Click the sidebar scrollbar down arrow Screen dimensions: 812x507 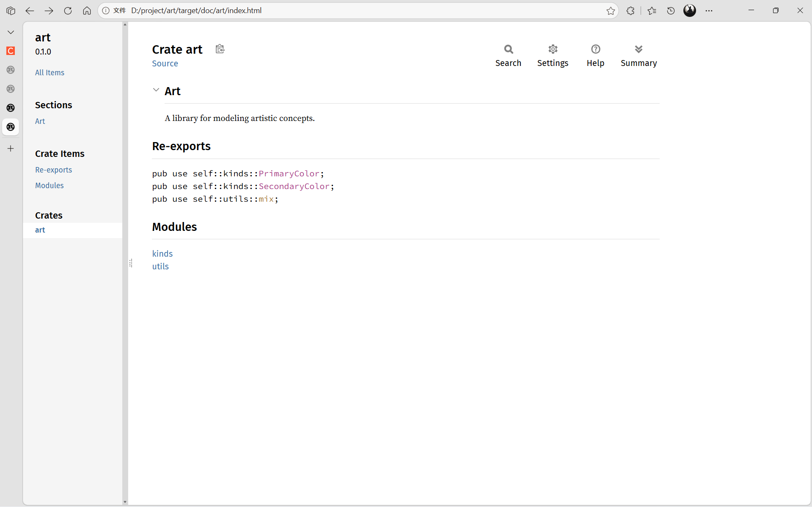point(125,502)
